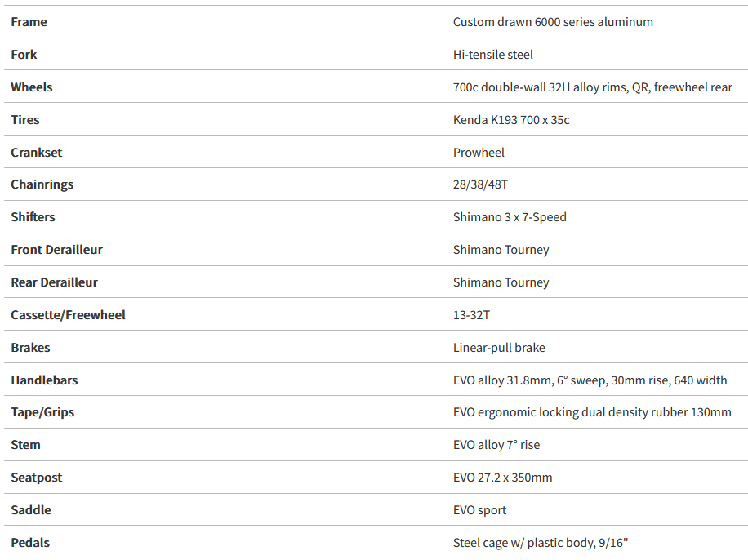
Task: Click the 28/38/48T chainrings value
Action: (480, 184)
